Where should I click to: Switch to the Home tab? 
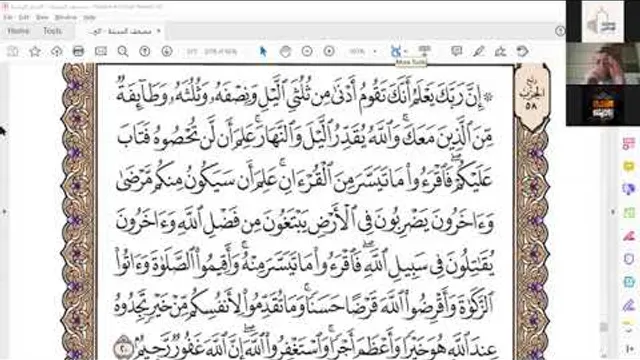18,31
